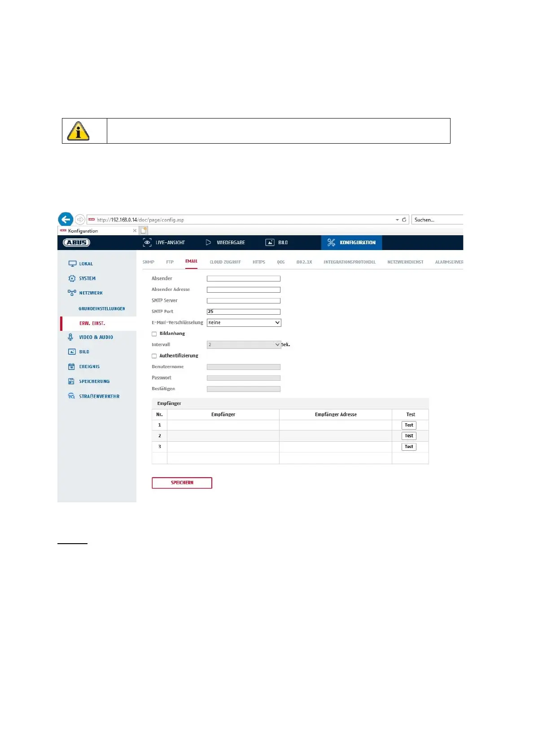
Task: Switch to the BILD top menu
Action: click(283, 242)
